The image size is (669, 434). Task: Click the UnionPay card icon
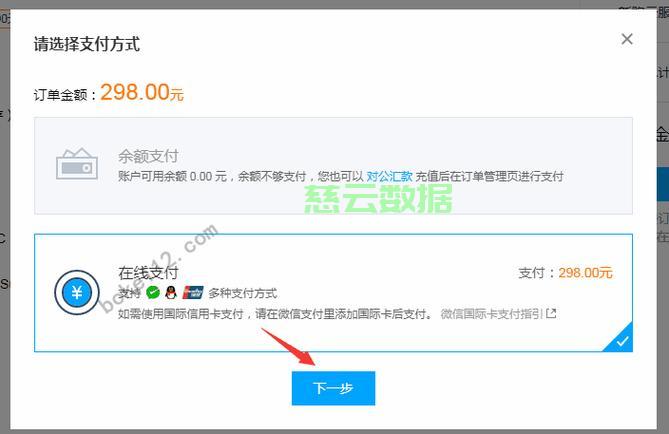click(193, 293)
